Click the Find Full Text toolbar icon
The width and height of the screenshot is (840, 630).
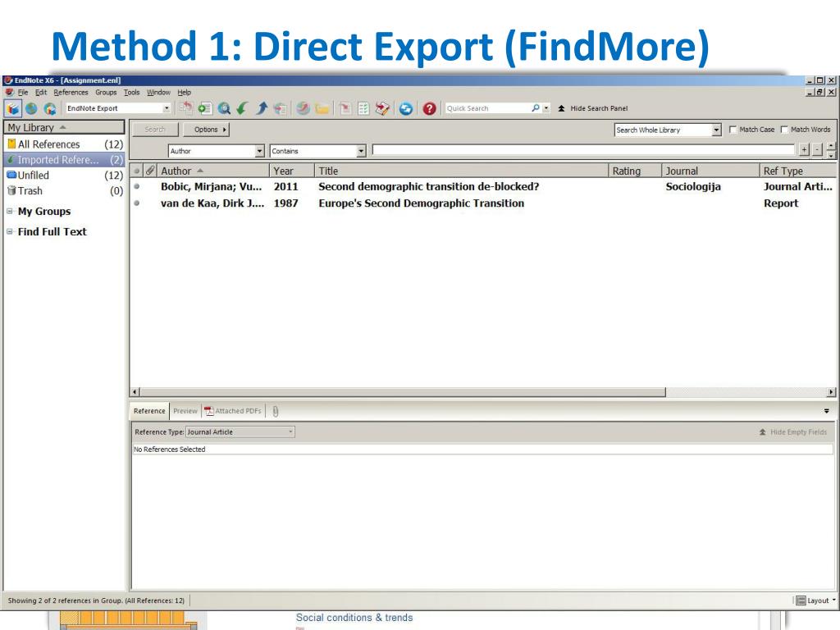280,108
